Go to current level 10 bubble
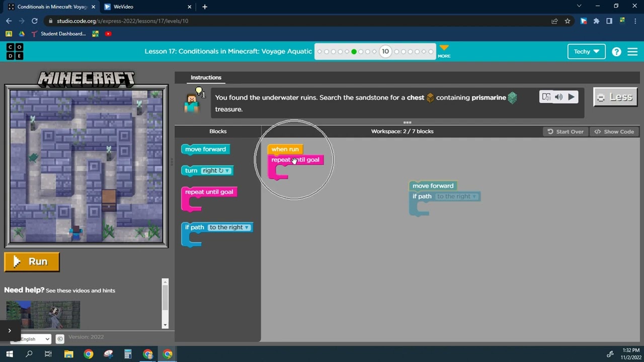 tap(385, 51)
